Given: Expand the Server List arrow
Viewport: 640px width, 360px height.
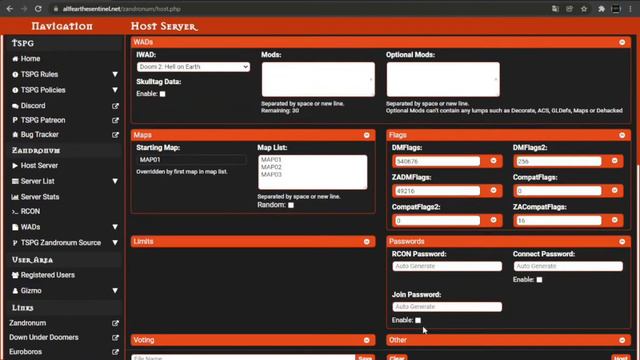Looking at the screenshot, I should pyautogui.click(x=115, y=181).
